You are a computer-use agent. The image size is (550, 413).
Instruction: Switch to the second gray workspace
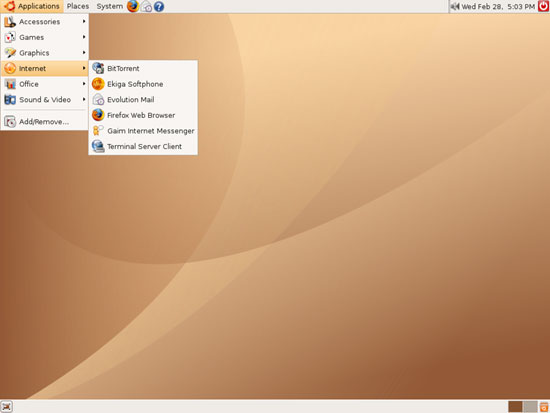[530, 407]
